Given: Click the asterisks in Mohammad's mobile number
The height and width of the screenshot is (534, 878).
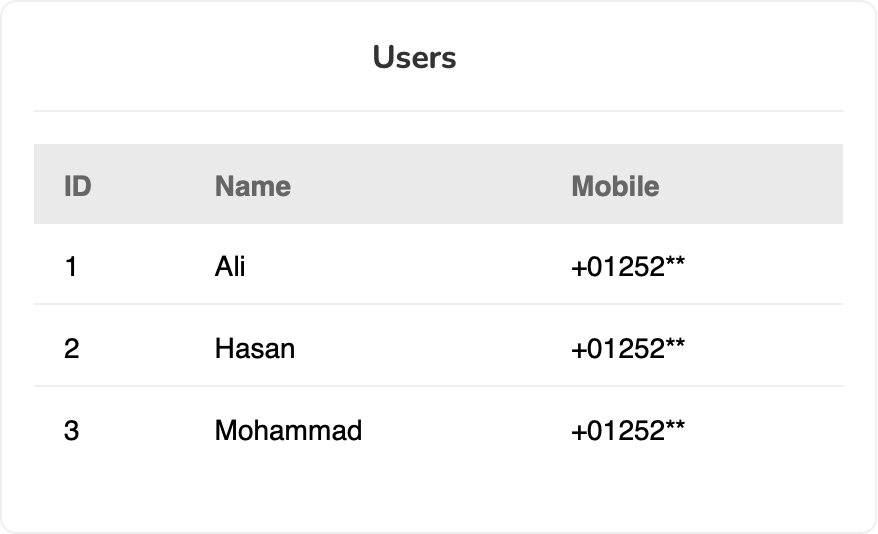Looking at the screenshot, I should coord(675,428).
